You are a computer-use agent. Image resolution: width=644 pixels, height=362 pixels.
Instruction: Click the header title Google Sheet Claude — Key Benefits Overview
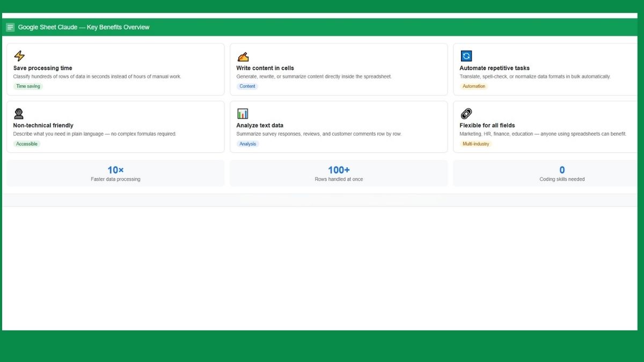(x=84, y=27)
